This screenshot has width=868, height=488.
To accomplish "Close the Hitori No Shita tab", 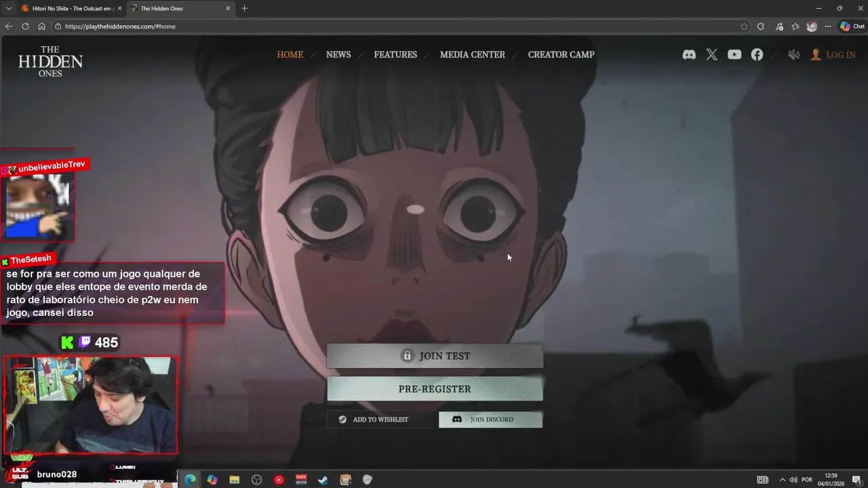I will [119, 8].
